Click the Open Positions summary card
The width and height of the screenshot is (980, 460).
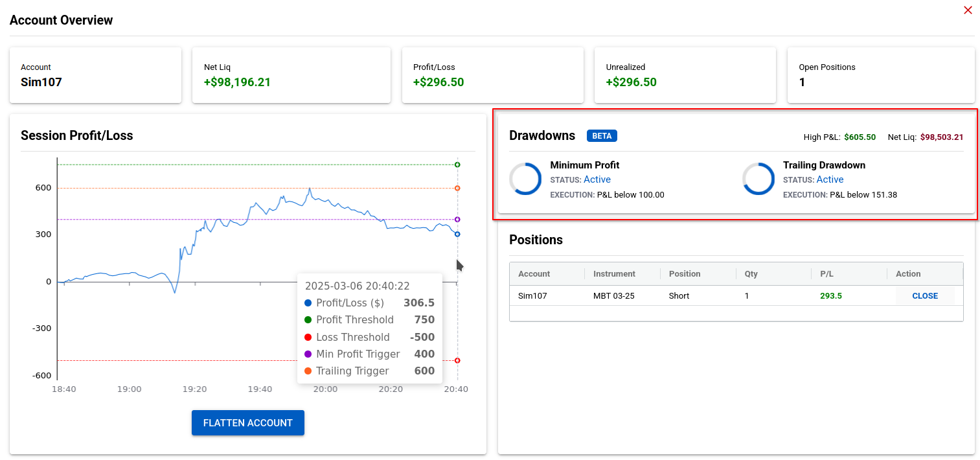[881, 75]
